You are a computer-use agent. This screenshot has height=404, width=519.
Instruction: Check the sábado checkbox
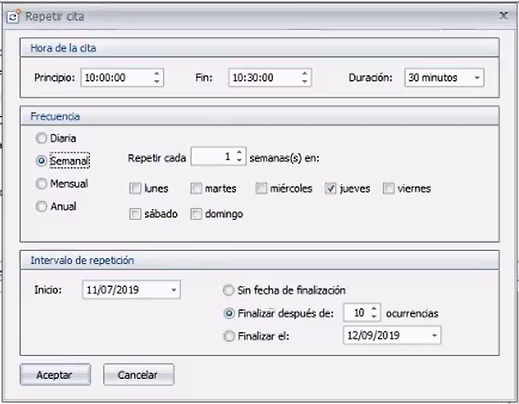click(x=135, y=214)
